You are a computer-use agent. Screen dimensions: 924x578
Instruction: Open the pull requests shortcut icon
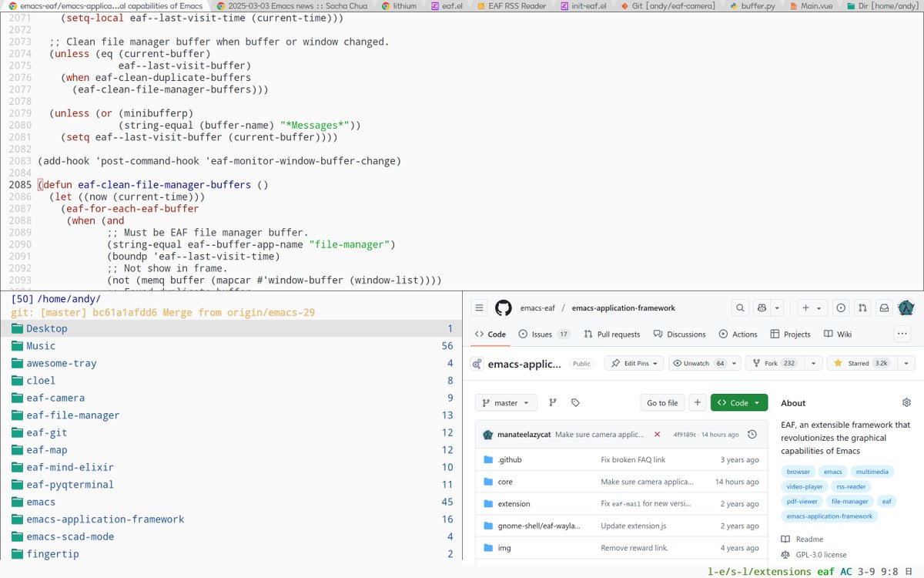(862, 308)
